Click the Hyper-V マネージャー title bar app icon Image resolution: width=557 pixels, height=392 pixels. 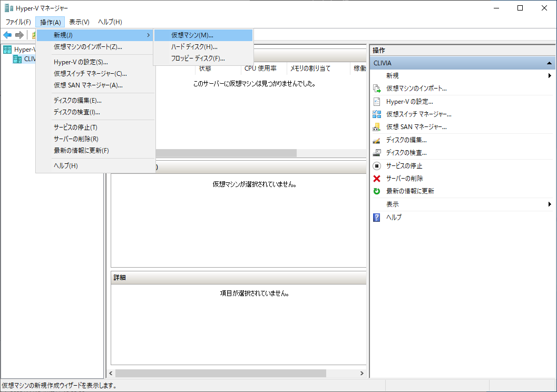click(8, 8)
